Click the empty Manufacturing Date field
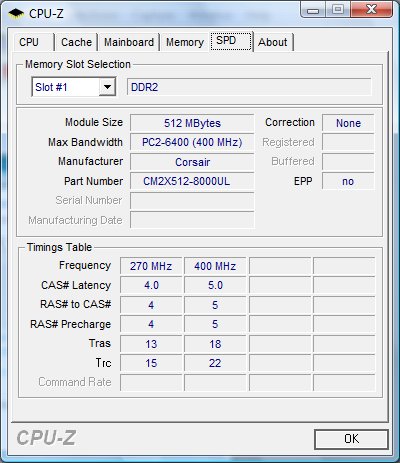Viewport: 400px width, 463px height. pyautogui.click(x=192, y=220)
